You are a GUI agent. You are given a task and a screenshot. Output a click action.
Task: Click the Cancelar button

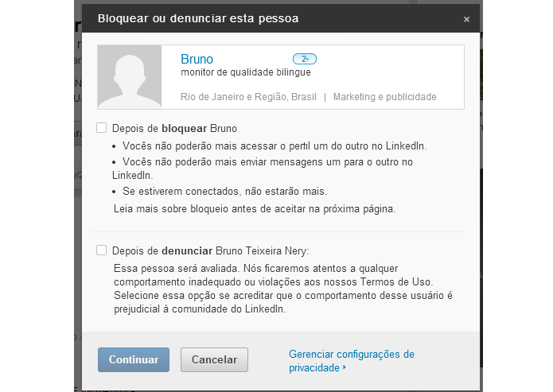(x=214, y=359)
